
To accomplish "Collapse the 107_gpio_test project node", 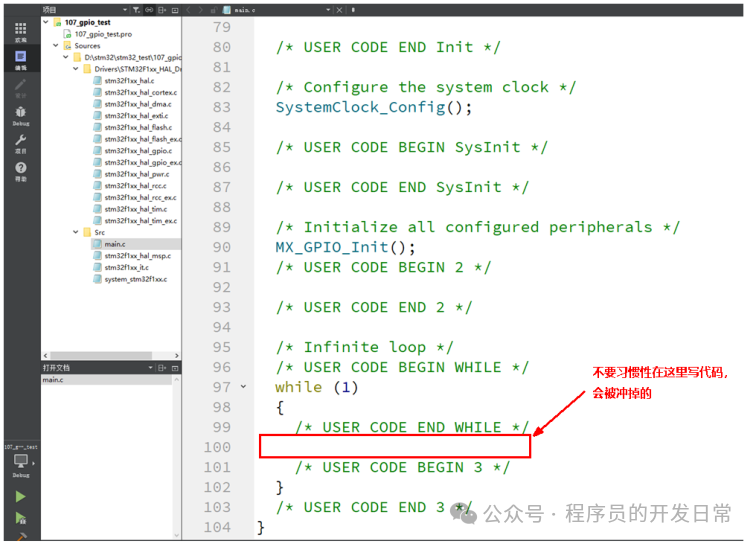I will pyautogui.click(x=46, y=22).
